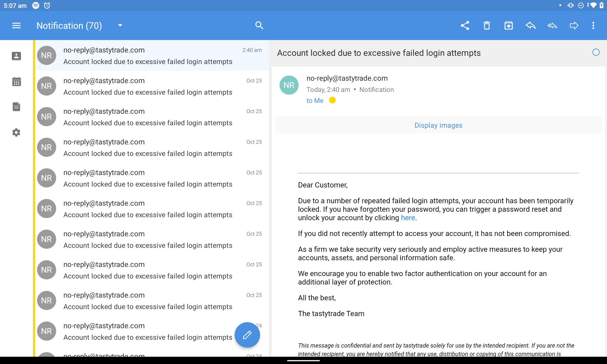The image size is (607, 364).
Task: Click the Notification (70) folder title
Action: tap(69, 25)
